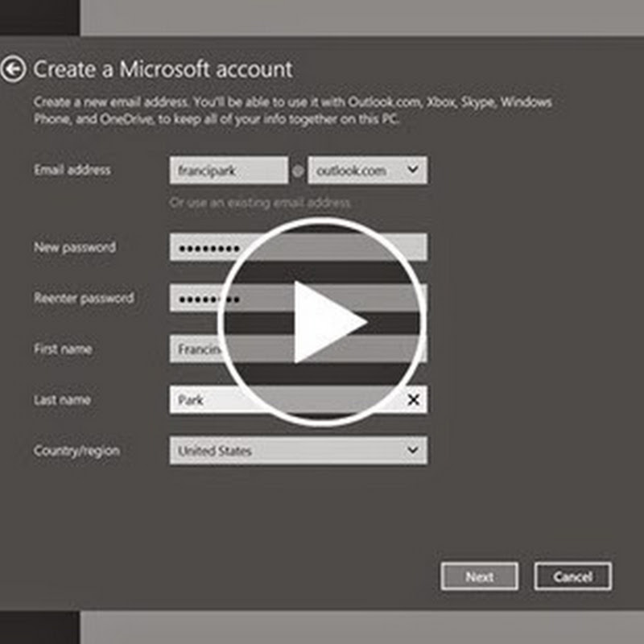Click the 'New password' label
The image size is (644, 644).
(75, 247)
